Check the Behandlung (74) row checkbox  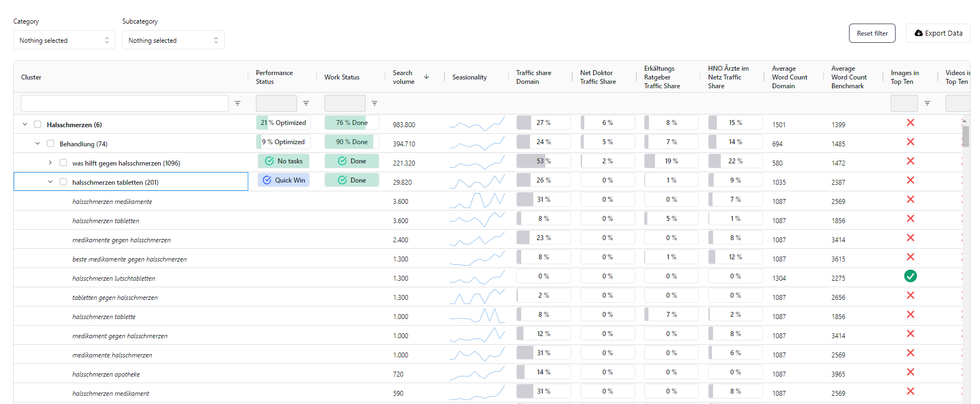tap(50, 144)
